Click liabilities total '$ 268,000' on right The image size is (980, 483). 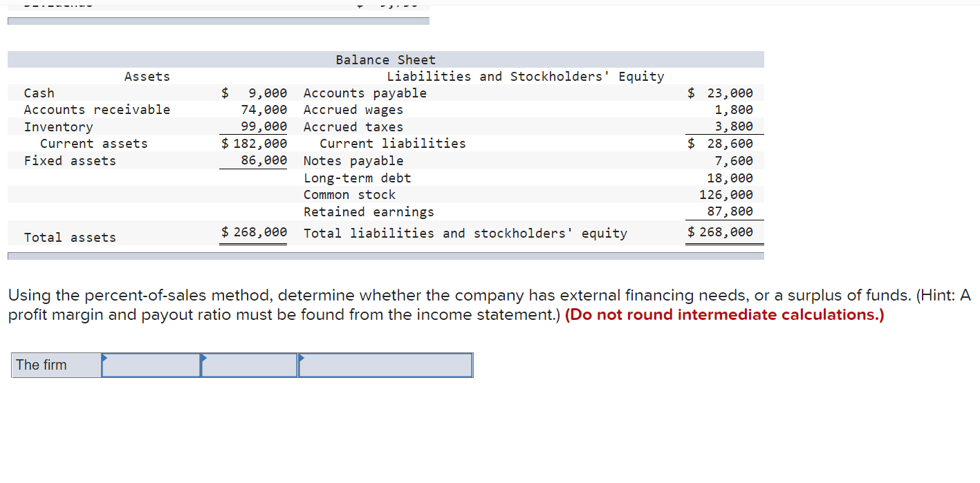(x=720, y=233)
